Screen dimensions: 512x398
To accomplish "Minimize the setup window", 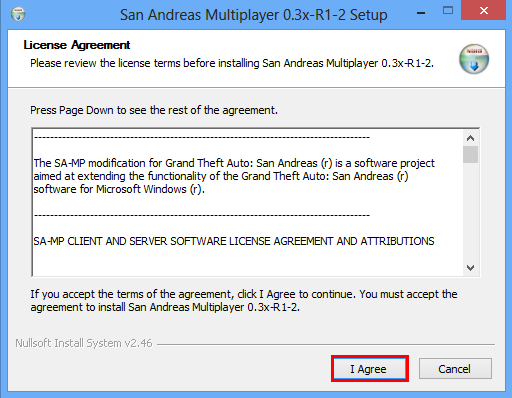I will tap(421, 13).
